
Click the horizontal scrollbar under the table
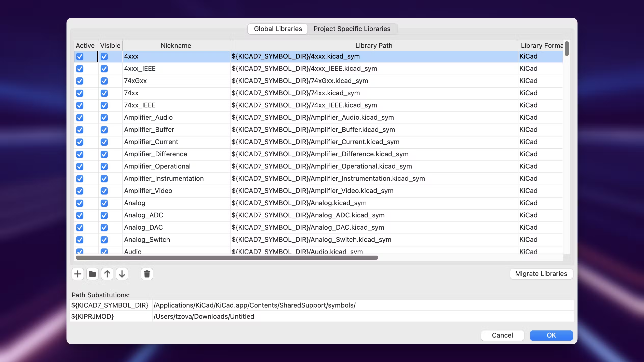[227, 258]
